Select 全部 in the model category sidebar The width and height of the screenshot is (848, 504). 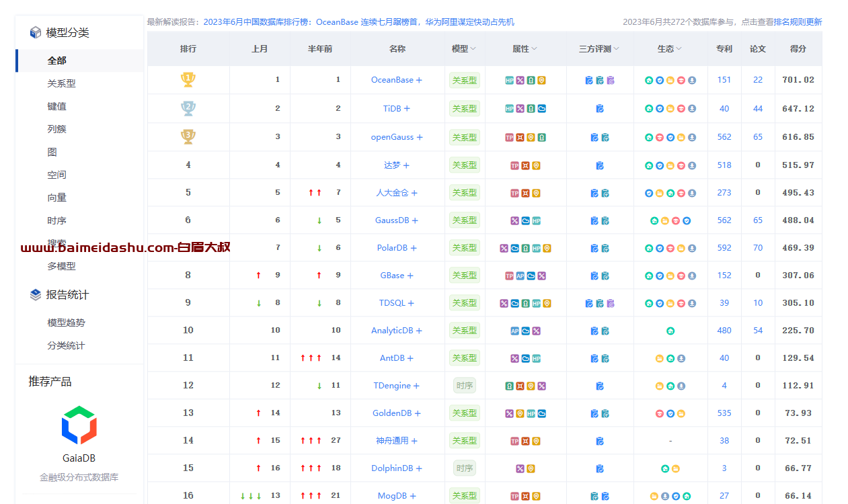pos(79,60)
